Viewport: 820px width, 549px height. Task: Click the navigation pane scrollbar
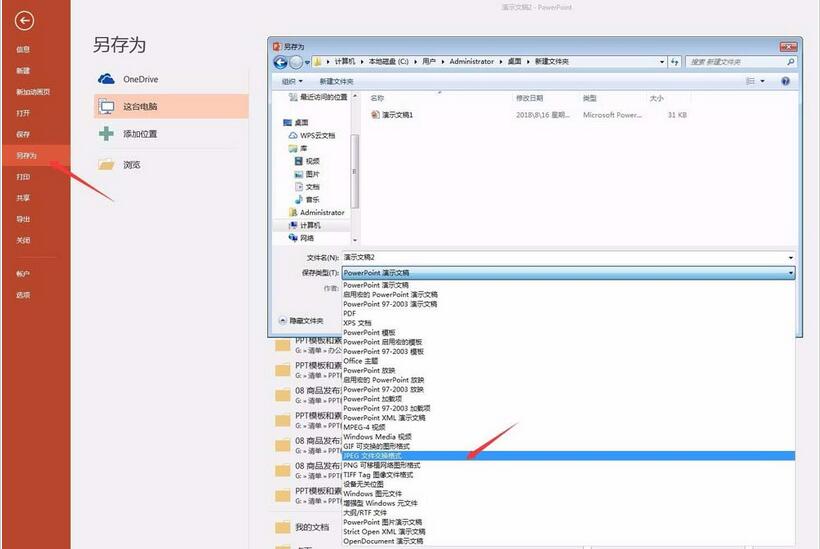[355, 171]
